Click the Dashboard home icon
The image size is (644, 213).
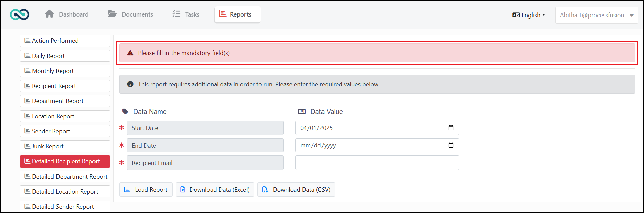(49, 14)
